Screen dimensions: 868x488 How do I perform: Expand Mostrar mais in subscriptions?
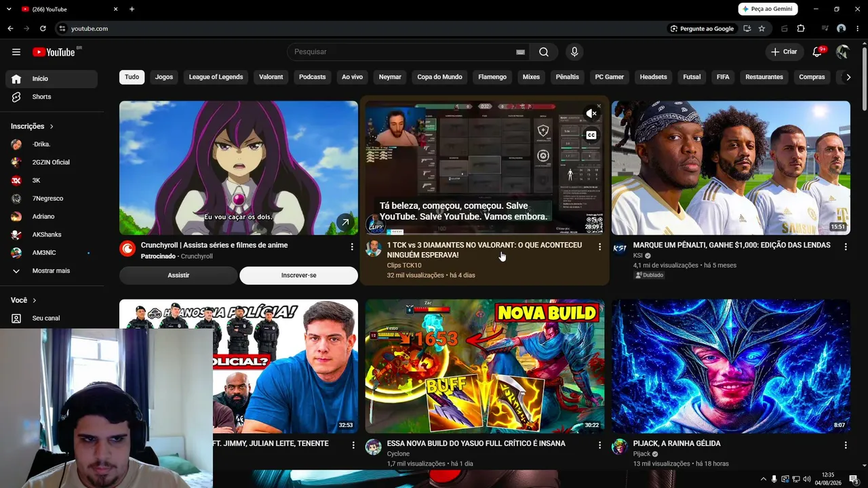tap(52, 271)
